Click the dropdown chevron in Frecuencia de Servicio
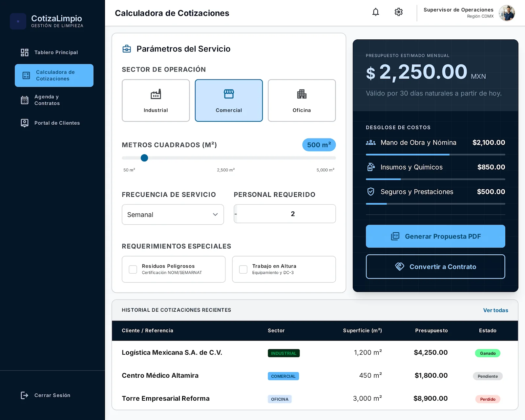The image size is (525, 420). [x=215, y=215]
